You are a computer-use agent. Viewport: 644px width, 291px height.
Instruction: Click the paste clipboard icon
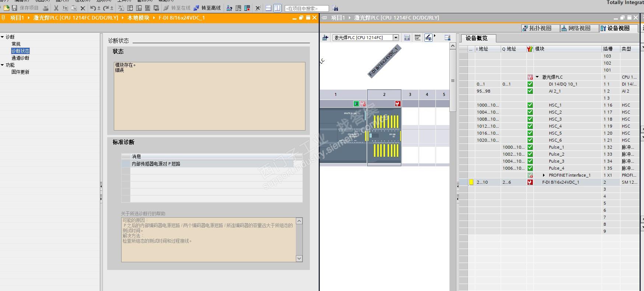[74, 8]
